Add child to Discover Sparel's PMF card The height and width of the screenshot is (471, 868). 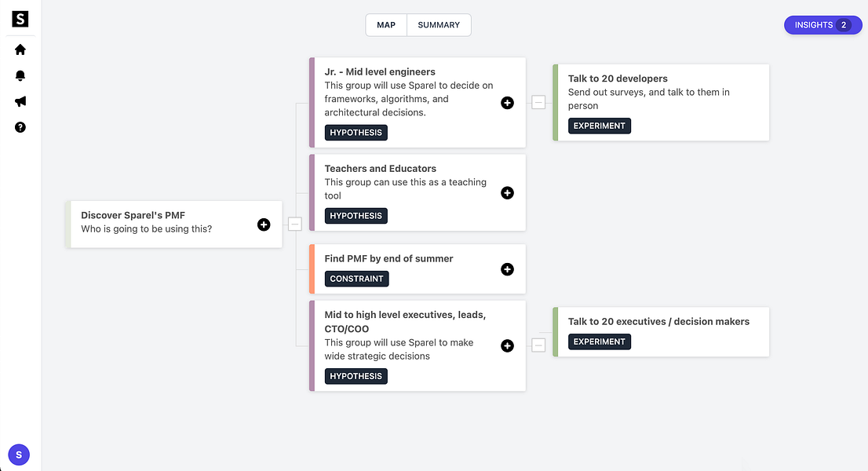coord(264,225)
